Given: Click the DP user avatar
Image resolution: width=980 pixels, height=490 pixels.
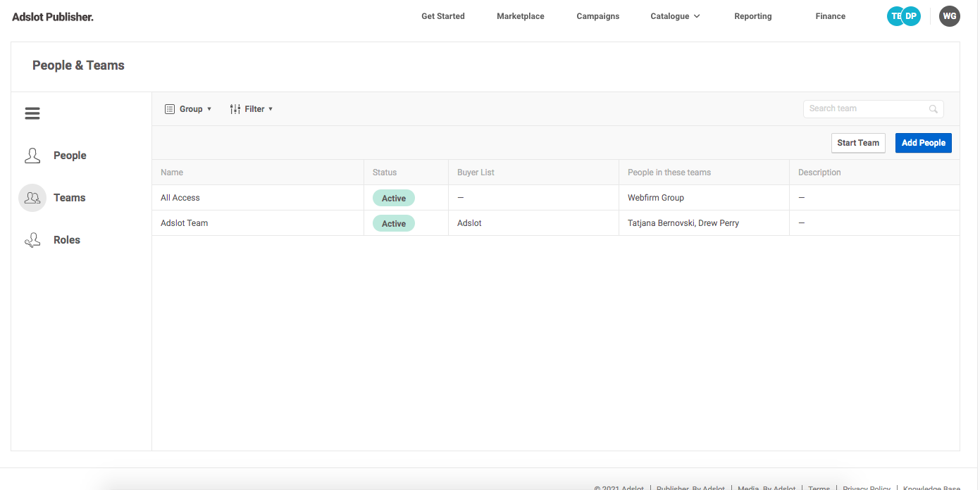Looking at the screenshot, I should click(x=912, y=16).
